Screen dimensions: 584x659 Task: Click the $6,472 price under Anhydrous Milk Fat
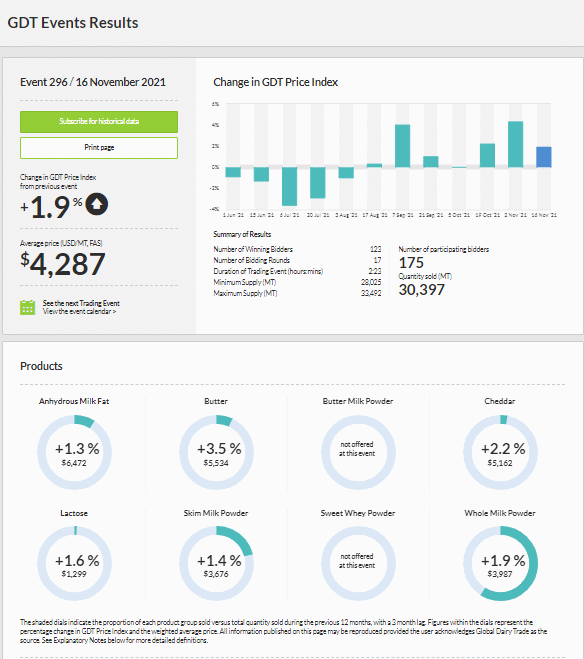[x=74, y=463]
